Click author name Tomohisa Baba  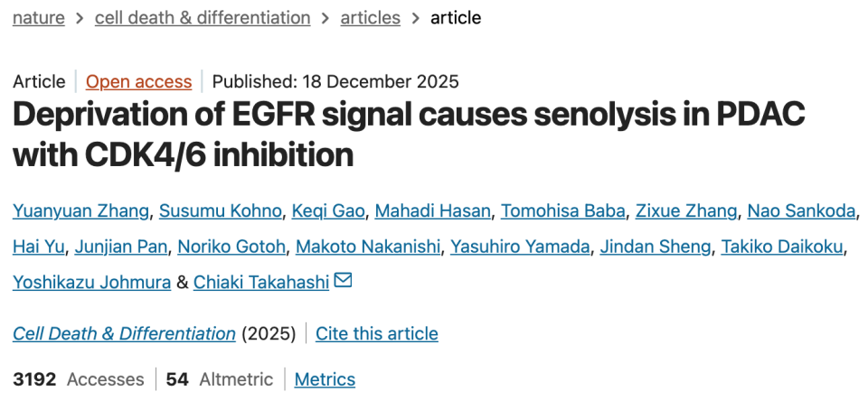tap(562, 210)
